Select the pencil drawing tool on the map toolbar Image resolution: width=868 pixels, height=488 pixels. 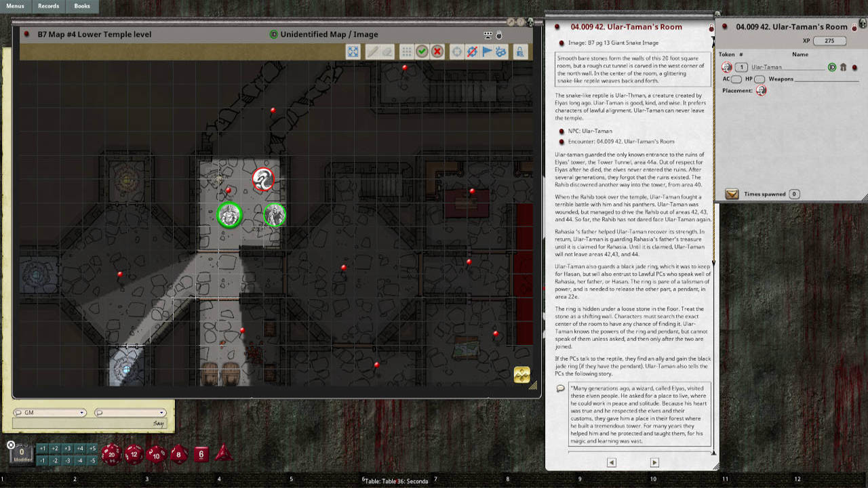coord(374,52)
